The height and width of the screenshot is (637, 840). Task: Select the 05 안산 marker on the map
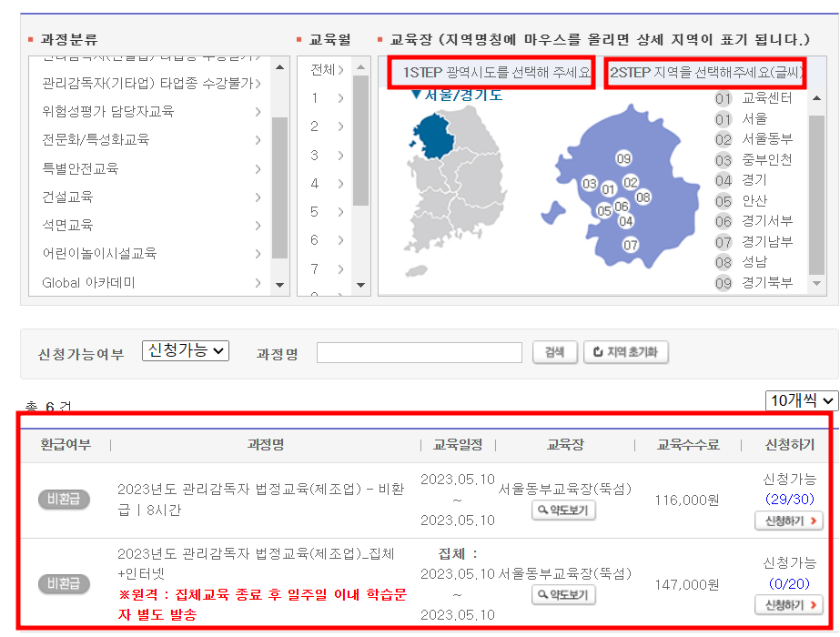pyautogui.click(x=605, y=210)
